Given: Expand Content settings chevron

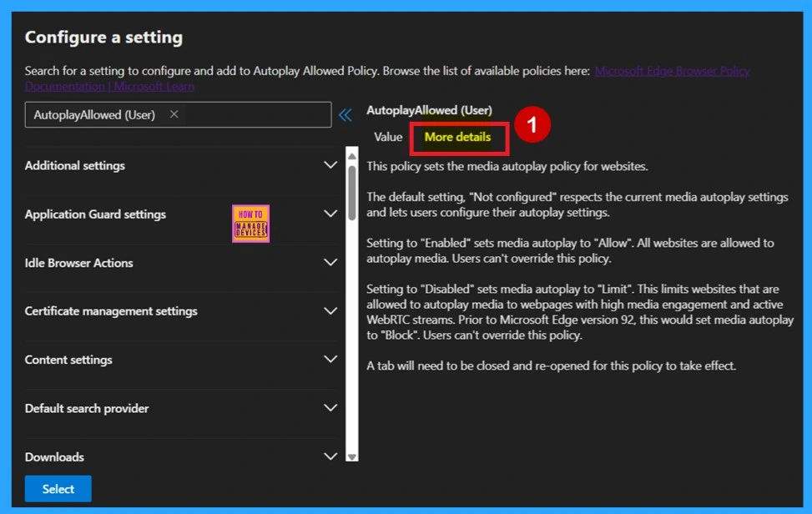Looking at the screenshot, I should tap(330, 360).
